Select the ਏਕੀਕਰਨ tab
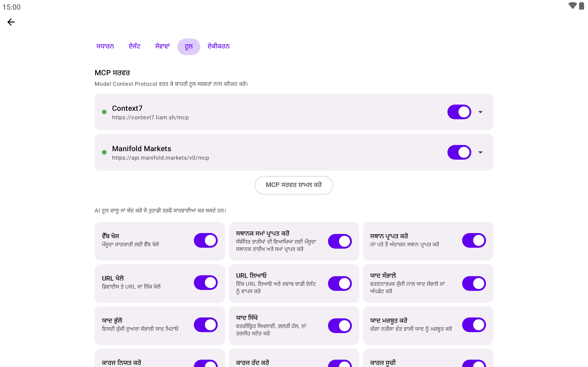The width and height of the screenshot is (588, 367). point(218,47)
